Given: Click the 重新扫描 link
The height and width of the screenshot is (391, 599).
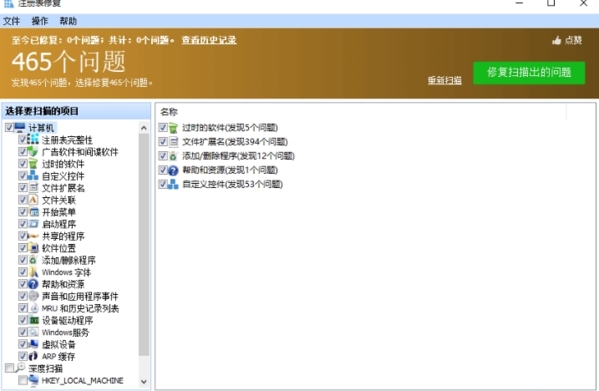Looking at the screenshot, I should click(x=444, y=80).
